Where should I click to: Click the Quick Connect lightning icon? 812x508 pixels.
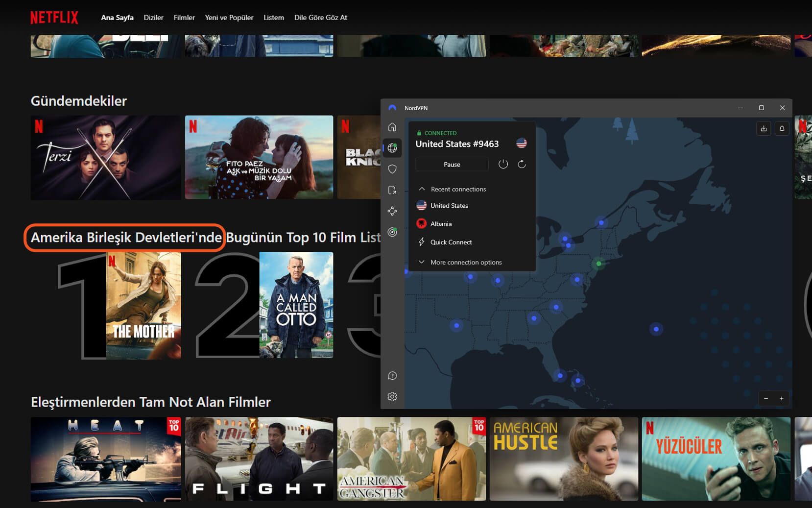point(421,242)
